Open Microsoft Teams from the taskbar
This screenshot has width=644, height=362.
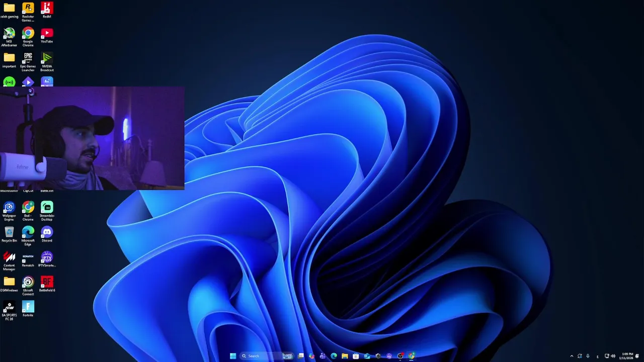(322, 356)
